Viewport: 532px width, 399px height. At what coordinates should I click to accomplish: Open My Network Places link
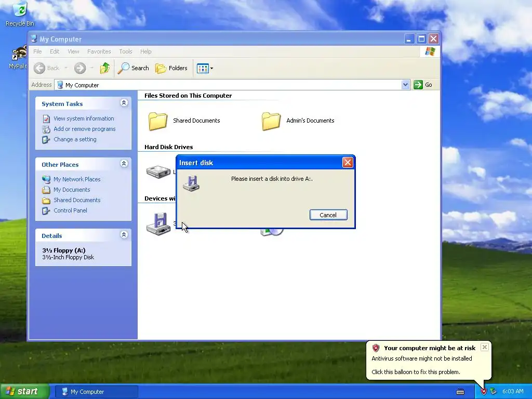pyautogui.click(x=77, y=179)
